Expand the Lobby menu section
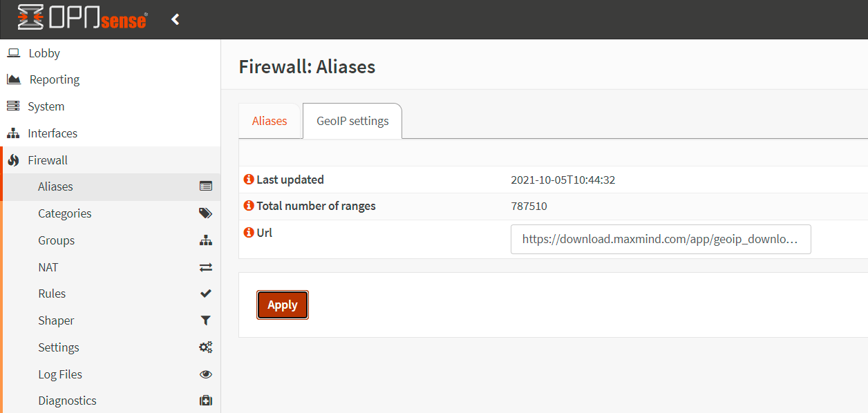Image resolution: width=868 pixels, height=413 pixels. pyautogui.click(x=44, y=53)
